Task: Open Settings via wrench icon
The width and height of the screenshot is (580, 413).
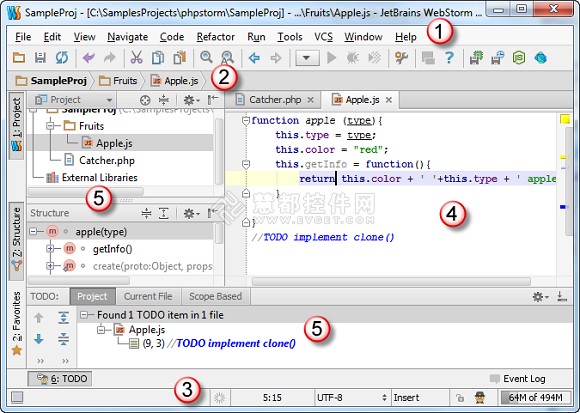Action: click(401, 58)
